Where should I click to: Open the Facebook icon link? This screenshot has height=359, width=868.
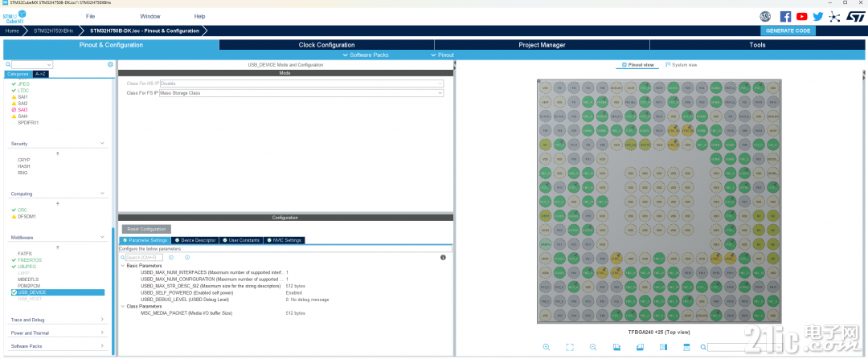click(x=785, y=17)
